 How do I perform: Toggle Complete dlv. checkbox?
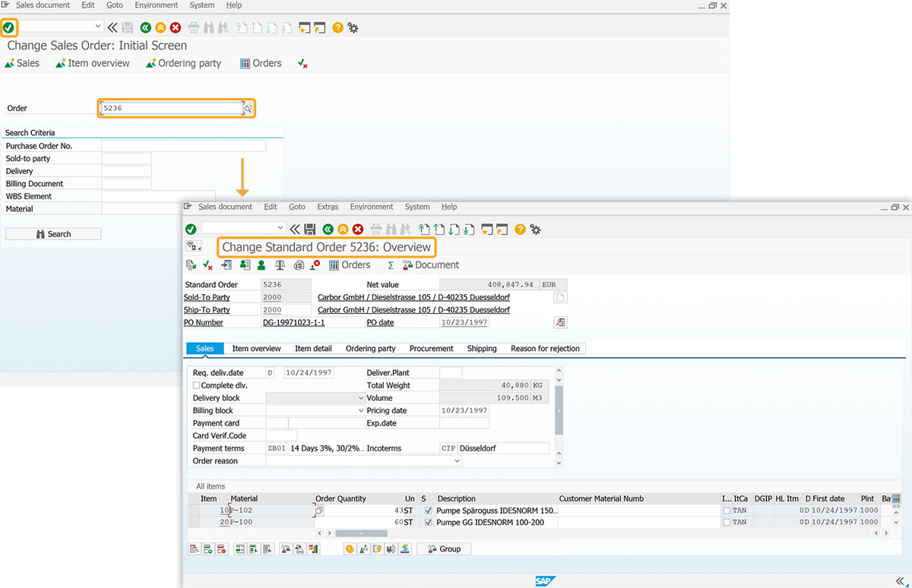[x=197, y=386]
